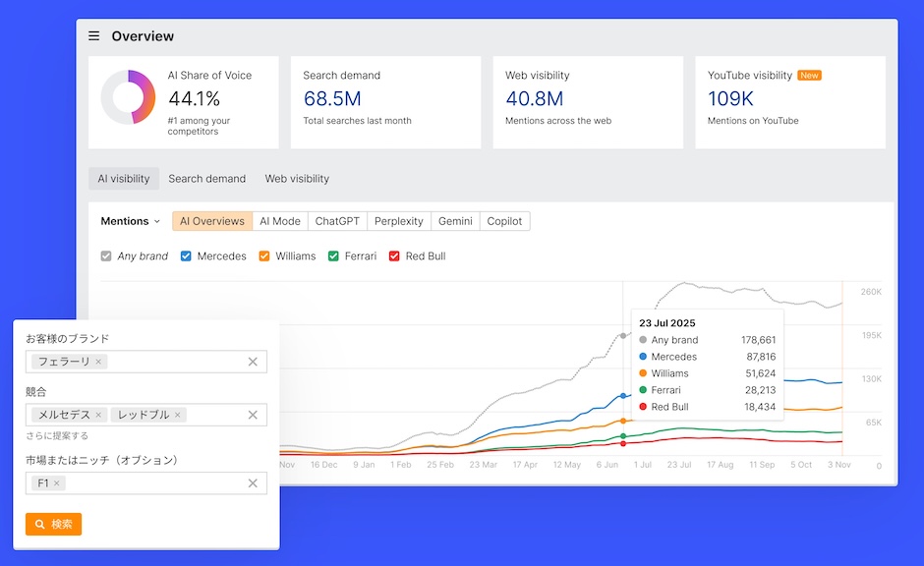The height and width of the screenshot is (566, 924).
Task: Uncheck the Williams checkbox
Action: [264, 256]
